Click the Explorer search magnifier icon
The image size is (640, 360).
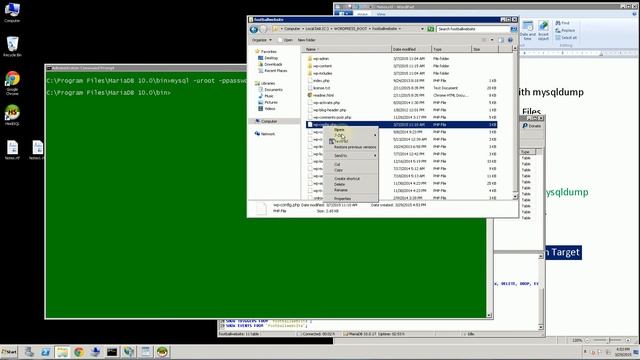[x=513, y=29]
